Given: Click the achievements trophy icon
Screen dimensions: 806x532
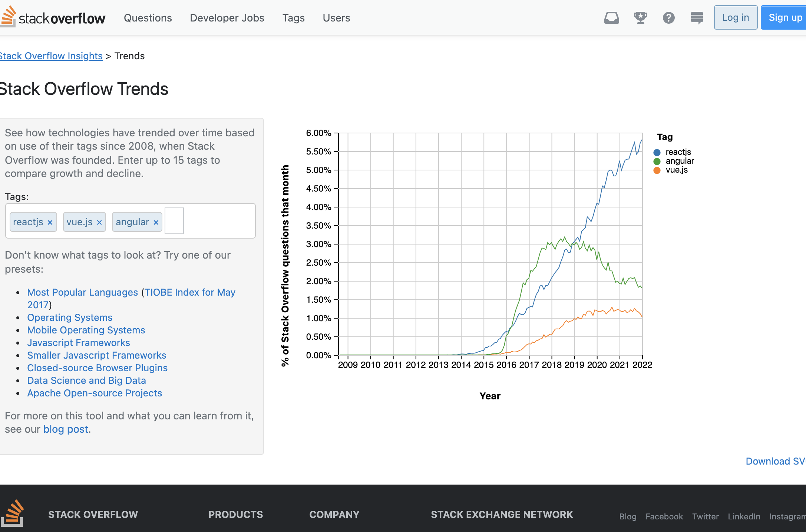Looking at the screenshot, I should pos(640,18).
